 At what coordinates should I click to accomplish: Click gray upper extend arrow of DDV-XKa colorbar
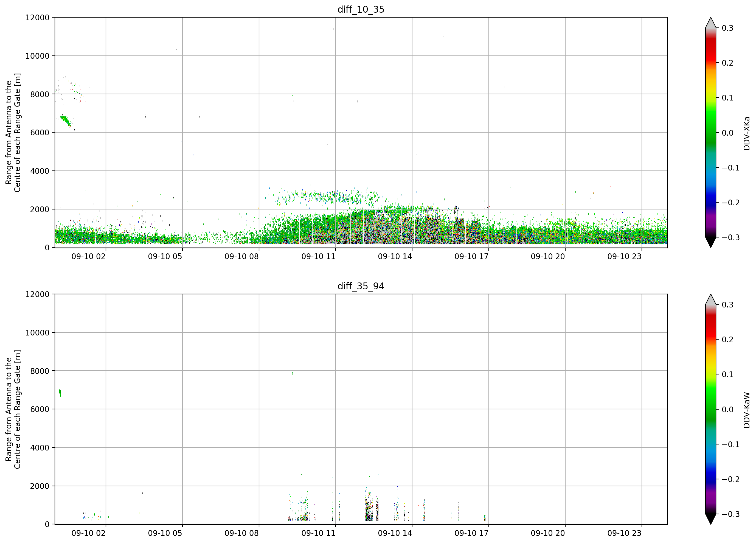pos(711,23)
